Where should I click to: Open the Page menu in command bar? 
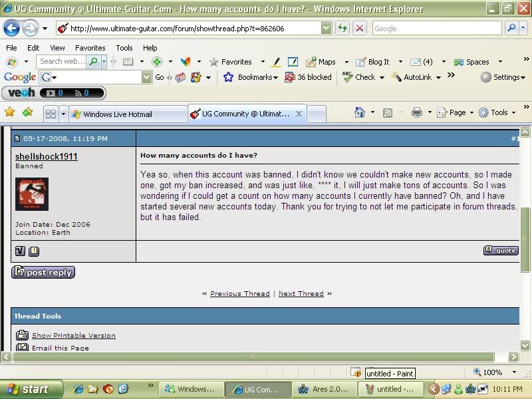click(x=455, y=112)
